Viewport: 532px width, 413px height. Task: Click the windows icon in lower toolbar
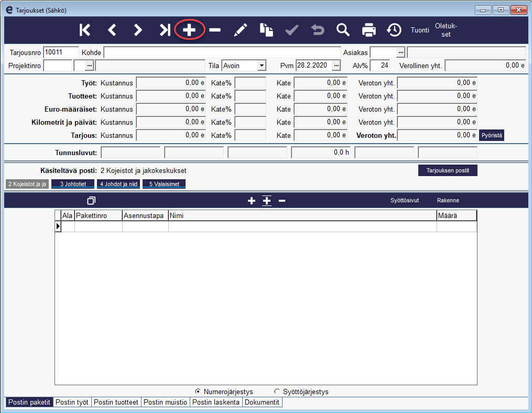pyautogui.click(x=91, y=201)
